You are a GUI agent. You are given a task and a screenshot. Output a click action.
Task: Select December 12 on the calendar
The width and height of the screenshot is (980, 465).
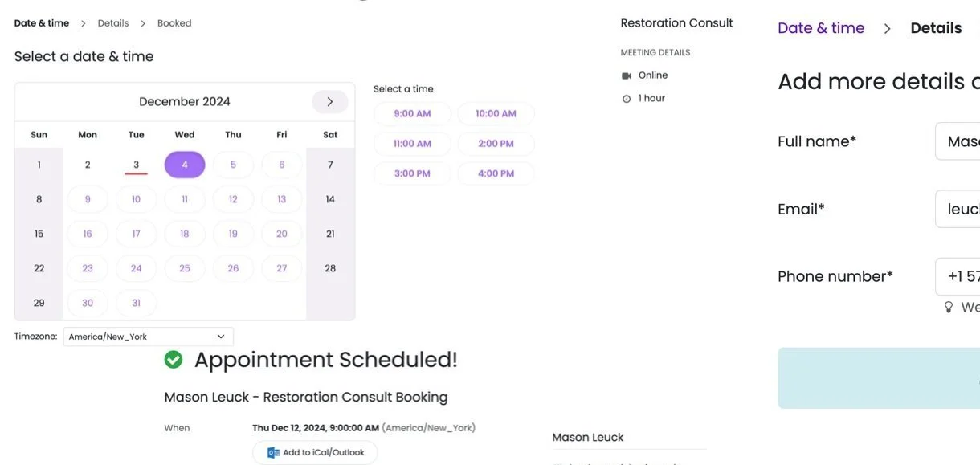click(233, 199)
